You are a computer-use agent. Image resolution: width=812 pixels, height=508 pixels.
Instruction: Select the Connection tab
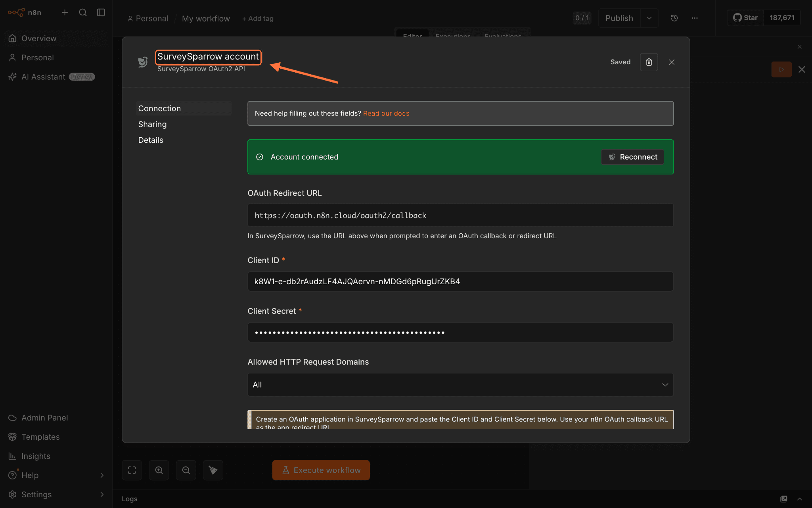(x=184, y=108)
